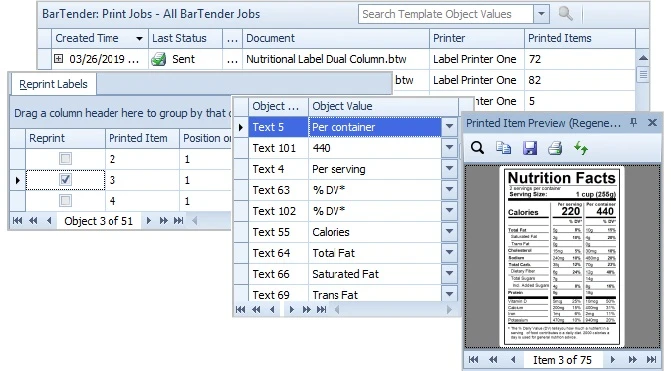This screenshot has height=371, width=671.
Task: Expand the 03/26/2019 print job row
Action: [x=58, y=59]
